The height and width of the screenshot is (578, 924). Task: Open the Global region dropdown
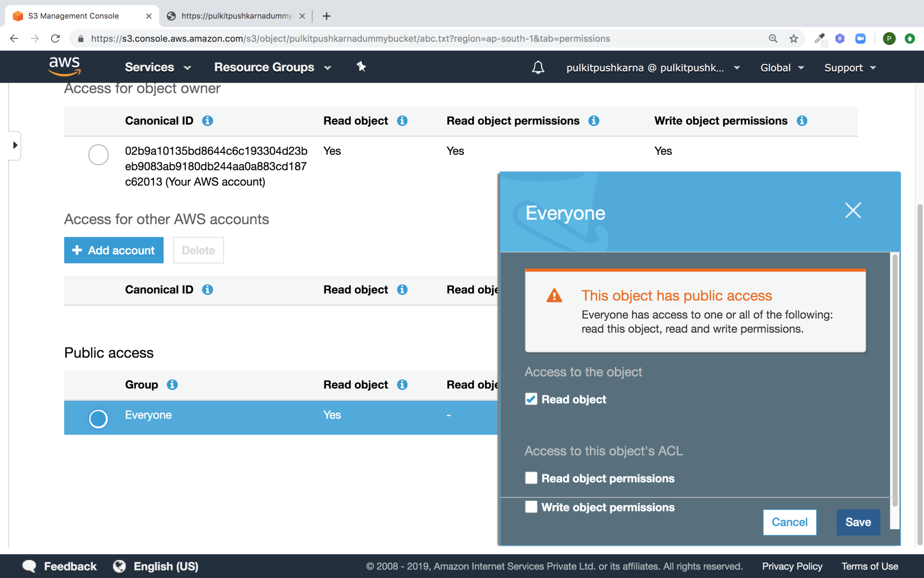782,68
